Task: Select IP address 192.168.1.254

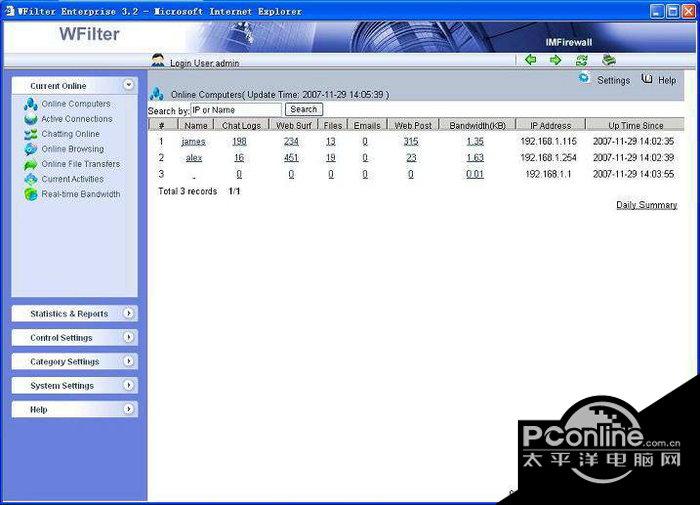Action: tap(548, 158)
